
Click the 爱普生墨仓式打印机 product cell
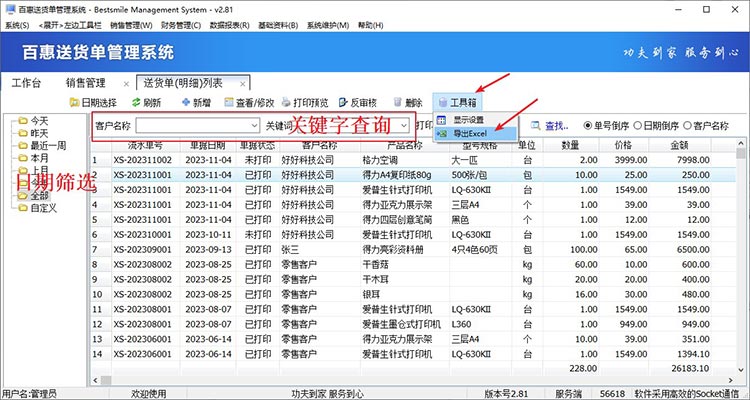click(x=401, y=324)
